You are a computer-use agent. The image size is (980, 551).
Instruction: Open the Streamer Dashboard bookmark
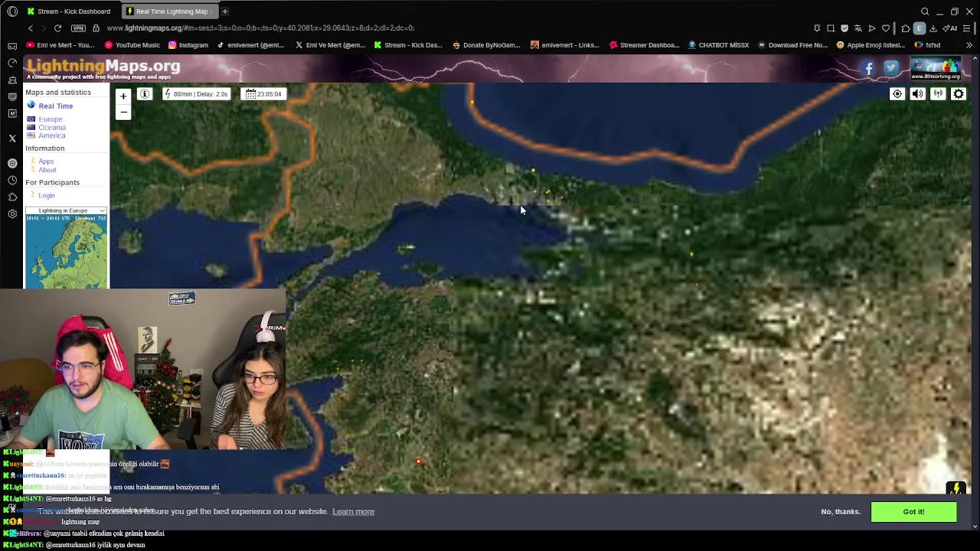pyautogui.click(x=644, y=45)
